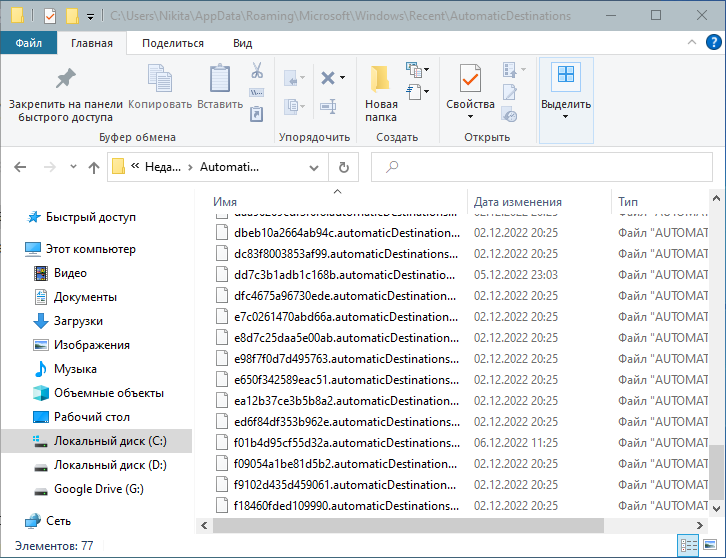Select Локальный диск (D:) in sidebar
Image resolution: width=726 pixels, height=558 pixels.
[110, 465]
